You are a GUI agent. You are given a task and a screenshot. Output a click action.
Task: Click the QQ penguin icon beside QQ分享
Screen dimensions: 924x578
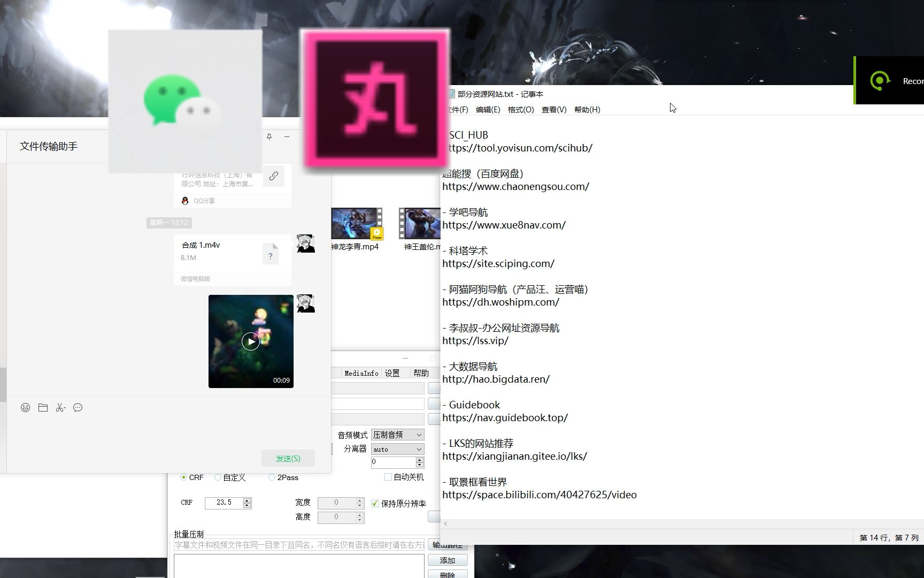tap(185, 201)
